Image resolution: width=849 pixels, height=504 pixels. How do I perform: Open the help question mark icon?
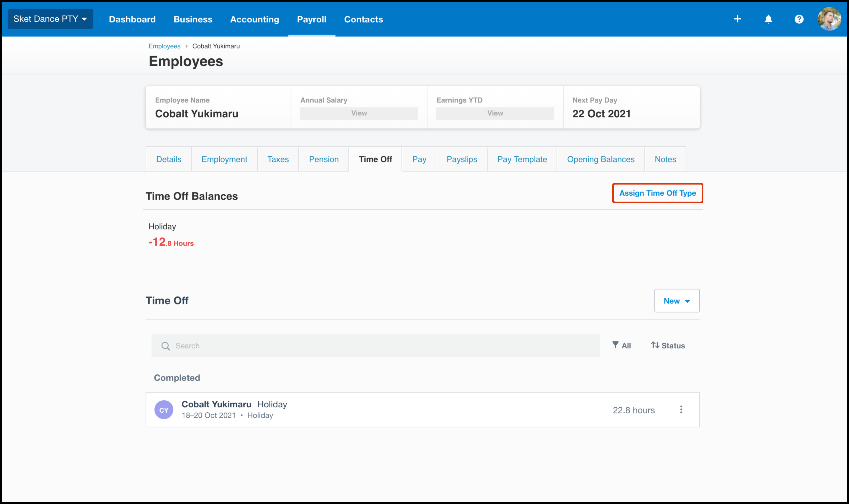click(799, 19)
